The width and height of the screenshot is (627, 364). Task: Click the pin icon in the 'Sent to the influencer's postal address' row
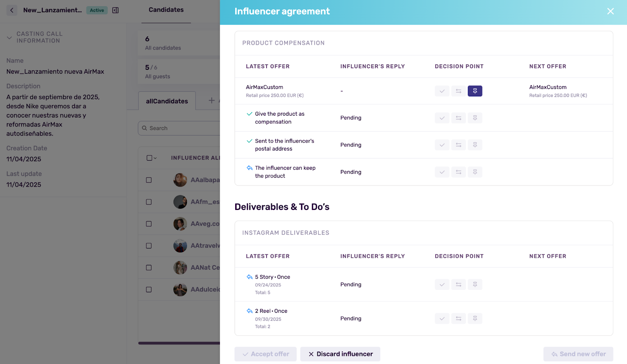(475, 145)
